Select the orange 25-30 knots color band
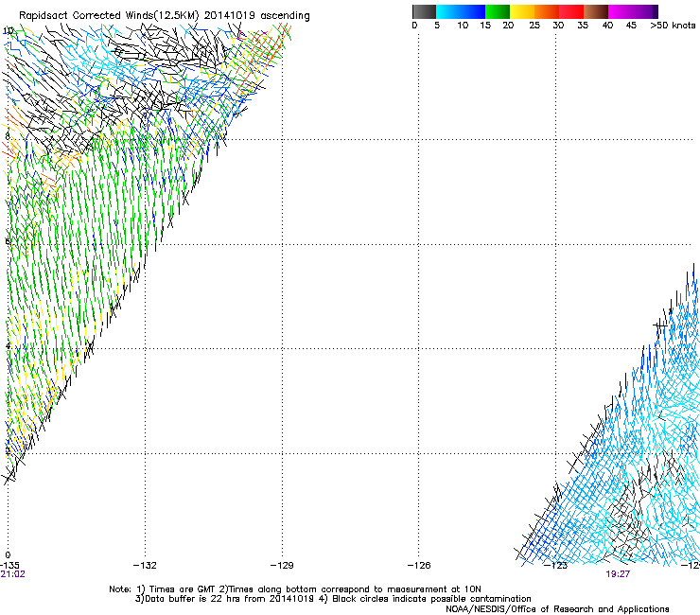Screen dimensions: 700x615 (x=547, y=11)
